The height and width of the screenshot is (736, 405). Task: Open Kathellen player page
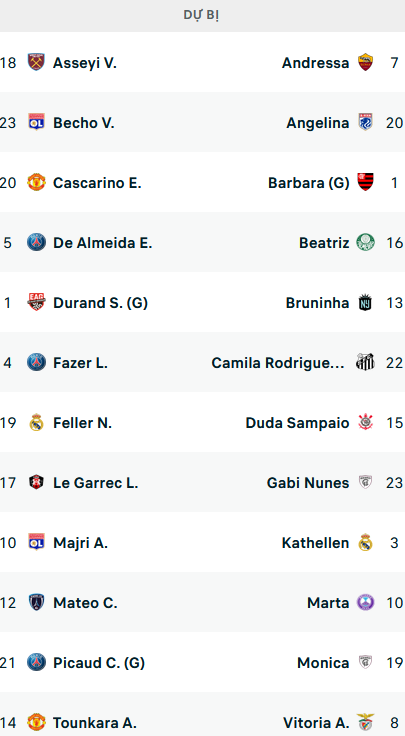click(x=315, y=543)
